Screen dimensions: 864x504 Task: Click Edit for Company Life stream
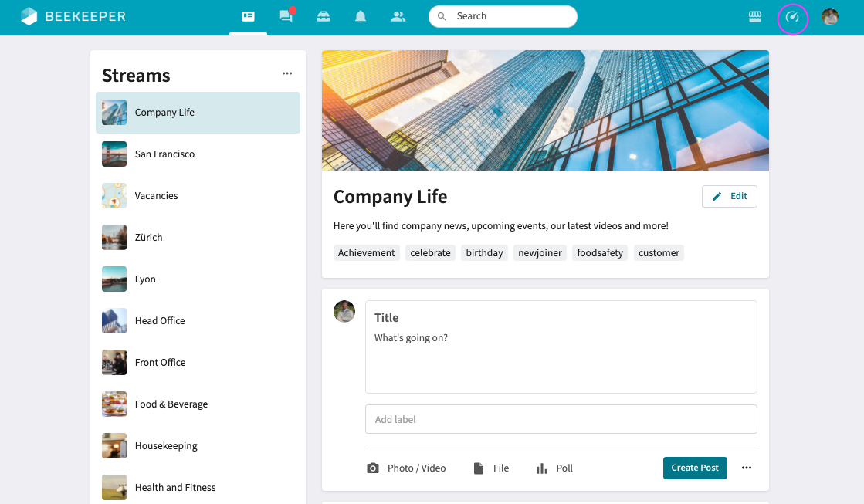pyautogui.click(x=730, y=196)
